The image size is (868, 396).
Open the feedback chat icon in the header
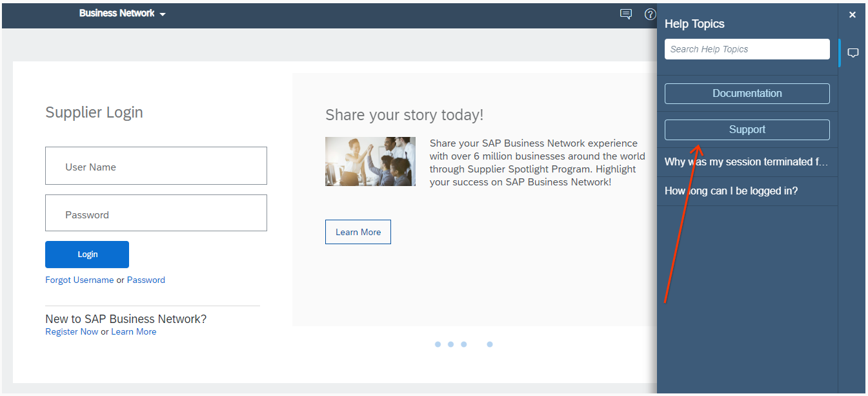tap(625, 14)
